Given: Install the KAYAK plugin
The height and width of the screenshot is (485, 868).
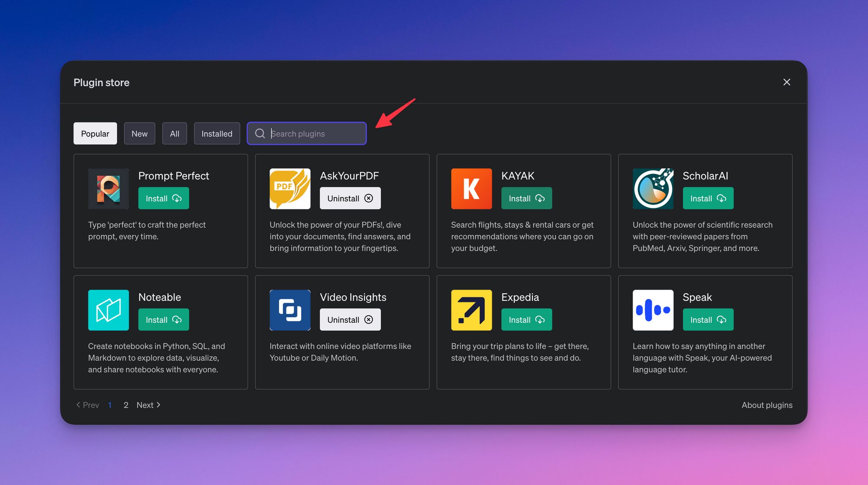Looking at the screenshot, I should 526,198.
